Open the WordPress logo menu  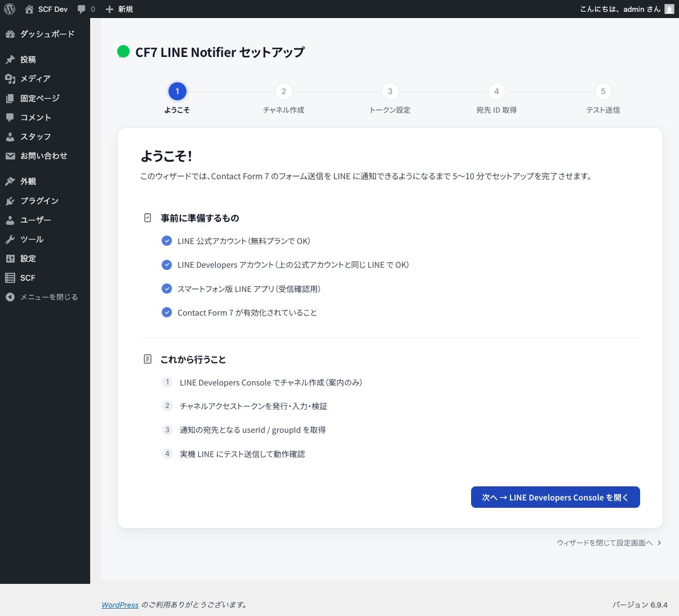[x=10, y=9]
